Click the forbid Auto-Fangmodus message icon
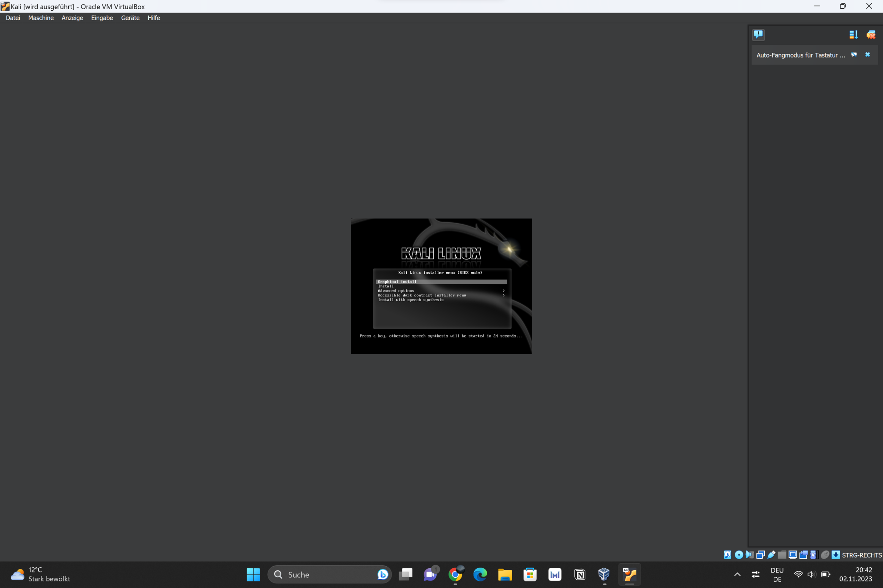Screen dimensions: 883x588 point(854,55)
